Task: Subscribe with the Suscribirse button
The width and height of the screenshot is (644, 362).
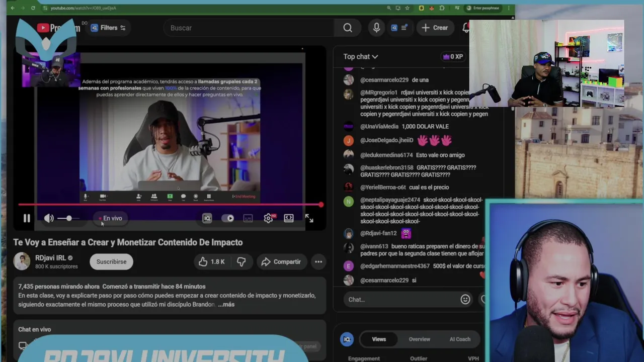Action: coord(111,261)
